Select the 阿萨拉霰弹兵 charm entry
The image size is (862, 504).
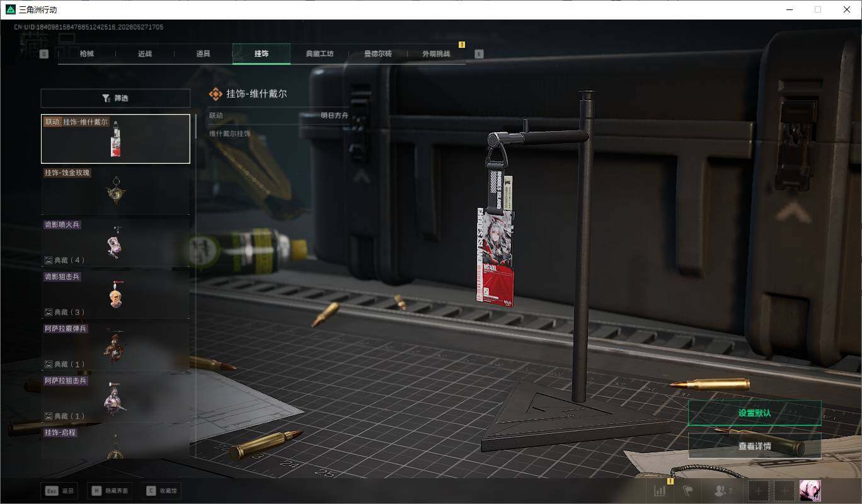point(115,346)
